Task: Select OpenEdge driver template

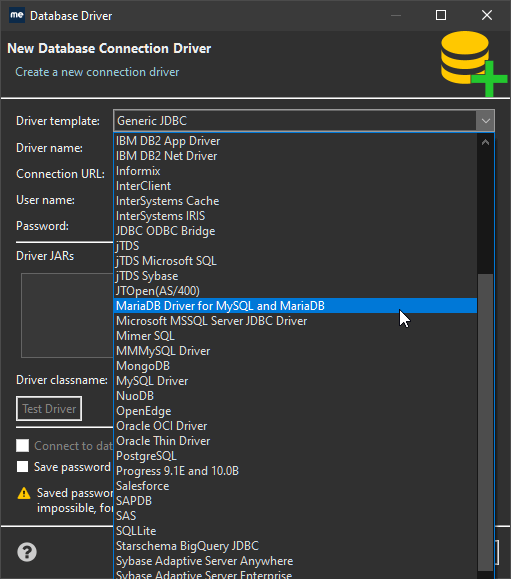Action: pos(295,411)
